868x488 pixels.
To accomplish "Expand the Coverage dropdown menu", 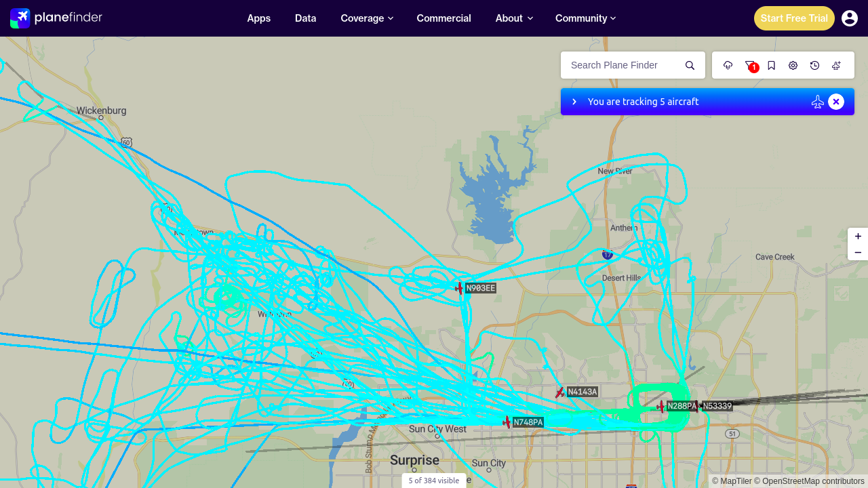I will point(367,18).
